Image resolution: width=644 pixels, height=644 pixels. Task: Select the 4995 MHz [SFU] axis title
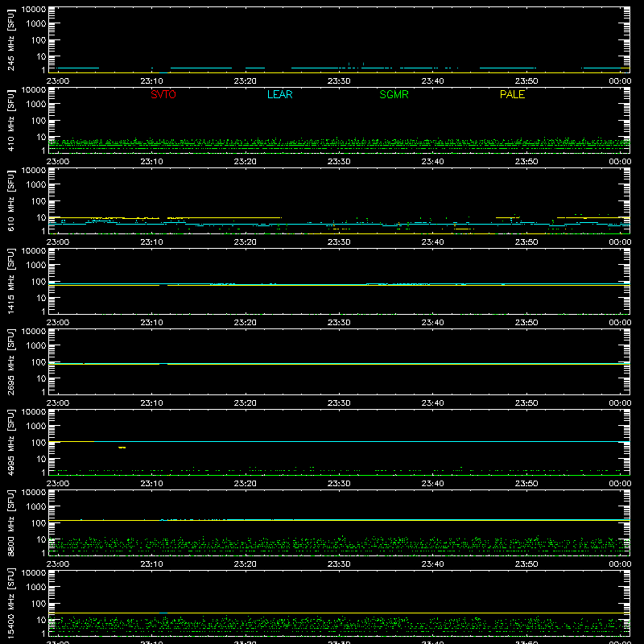10,443
